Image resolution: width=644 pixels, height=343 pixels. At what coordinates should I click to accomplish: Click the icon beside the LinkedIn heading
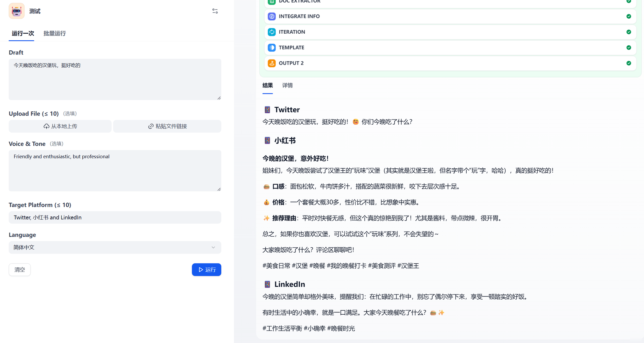coord(267,284)
